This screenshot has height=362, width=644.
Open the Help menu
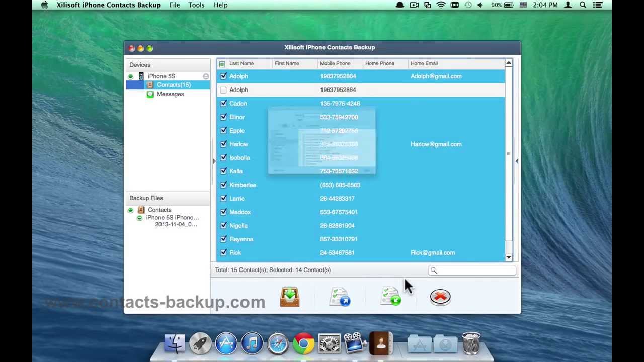point(220,5)
